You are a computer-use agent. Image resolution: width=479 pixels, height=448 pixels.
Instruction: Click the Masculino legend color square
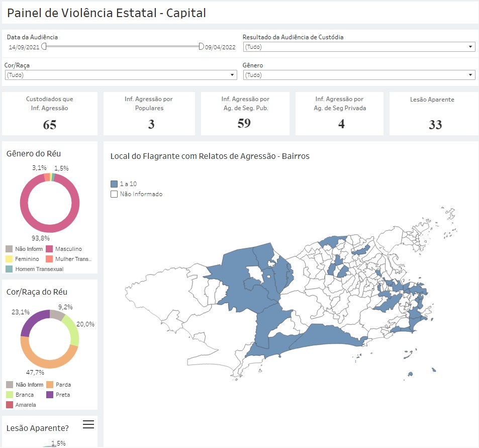click(x=49, y=249)
